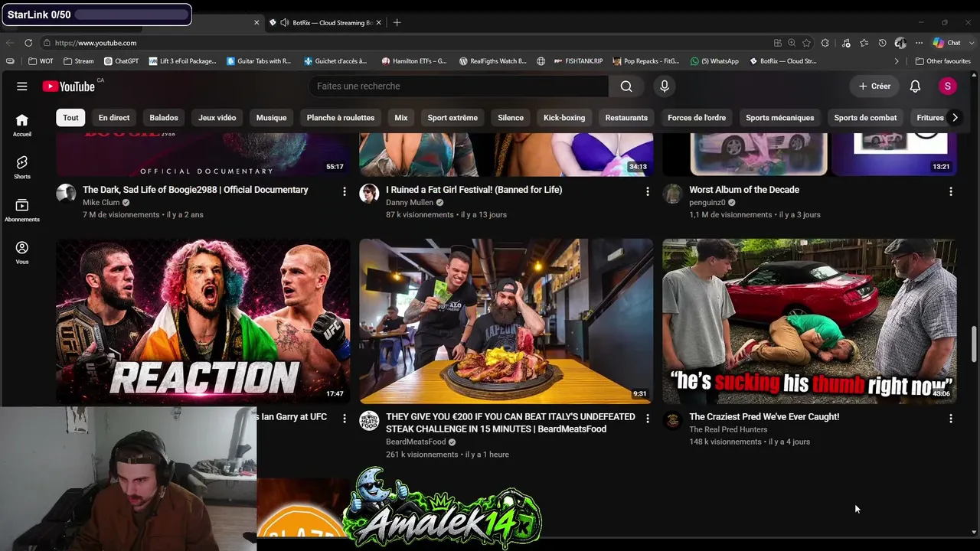Viewport: 980px width, 551px height.
Task: Select the Restaurants filter chip
Action: pyautogui.click(x=626, y=118)
